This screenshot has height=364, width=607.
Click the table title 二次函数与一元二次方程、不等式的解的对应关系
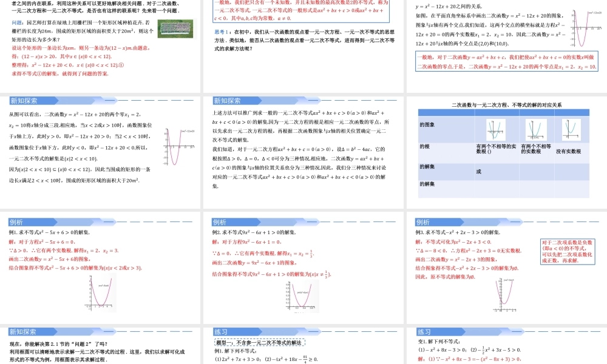(508, 105)
